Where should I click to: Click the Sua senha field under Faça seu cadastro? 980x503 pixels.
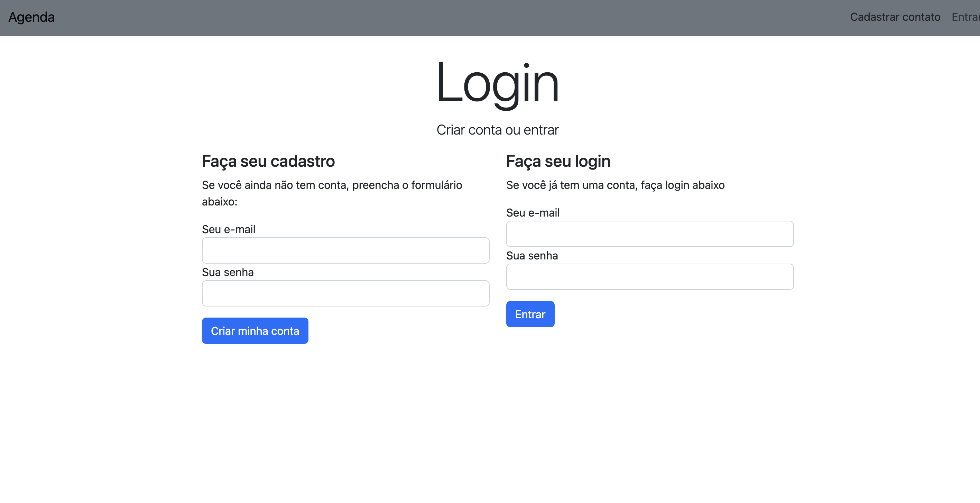(x=345, y=293)
